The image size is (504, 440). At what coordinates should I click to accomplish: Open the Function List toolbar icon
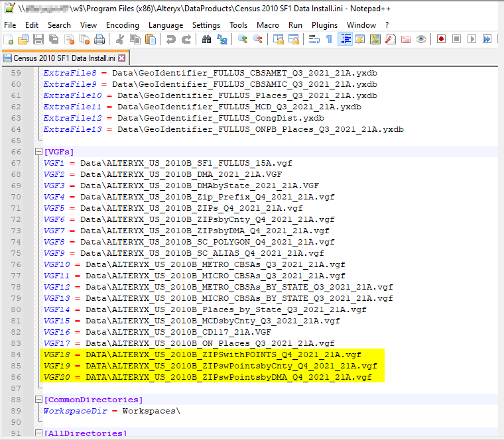click(x=391, y=40)
